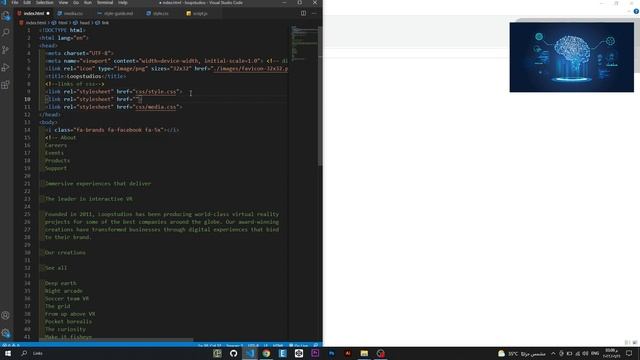Open GitHub Desktop from taskbar
This screenshot has width=640, height=360.
tap(233, 353)
